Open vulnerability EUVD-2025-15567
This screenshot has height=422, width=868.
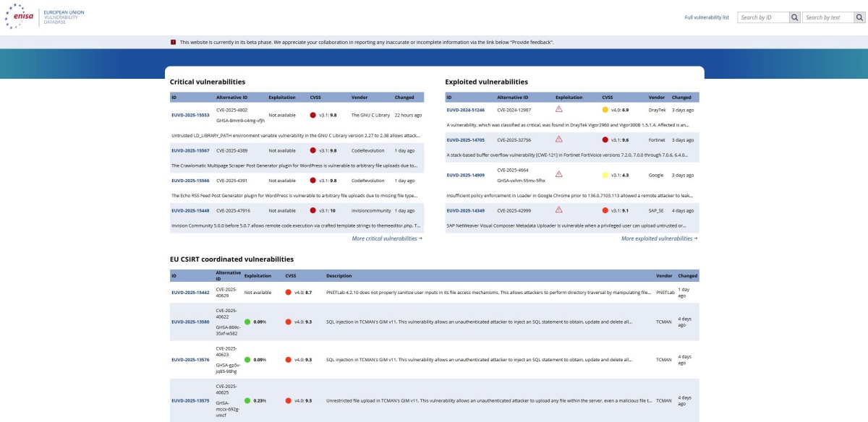coord(190,150)
